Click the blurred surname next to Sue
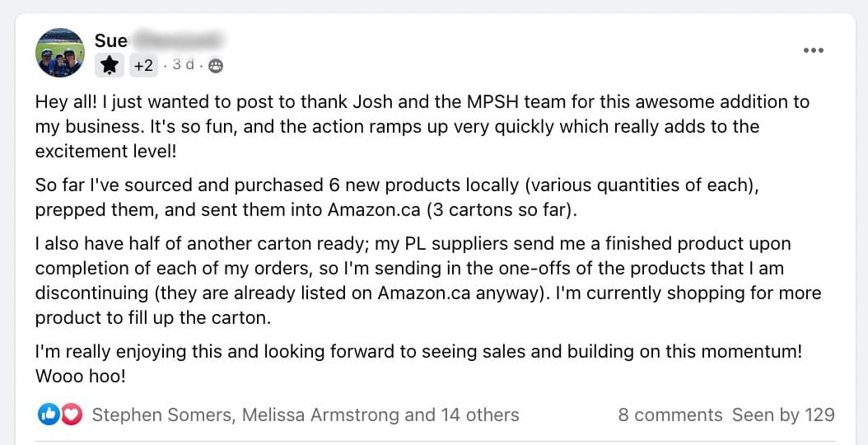Screen dimensions: 868x445 [x=179, y=40]
